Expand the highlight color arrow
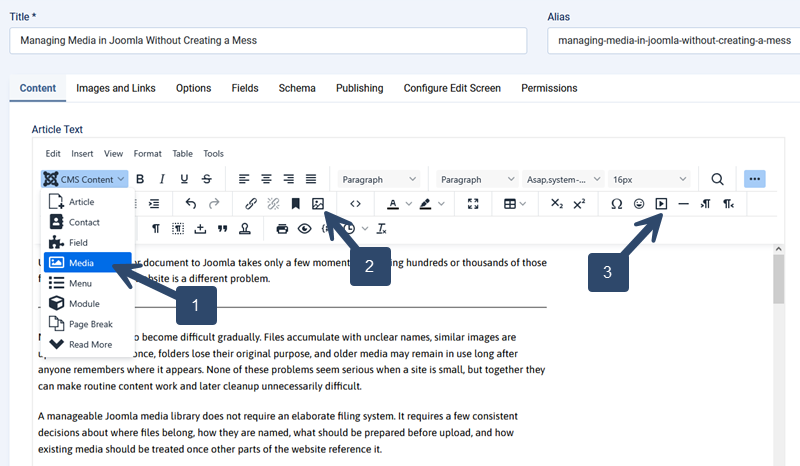This screenshot has width=800, height=466. coord(441,204)
